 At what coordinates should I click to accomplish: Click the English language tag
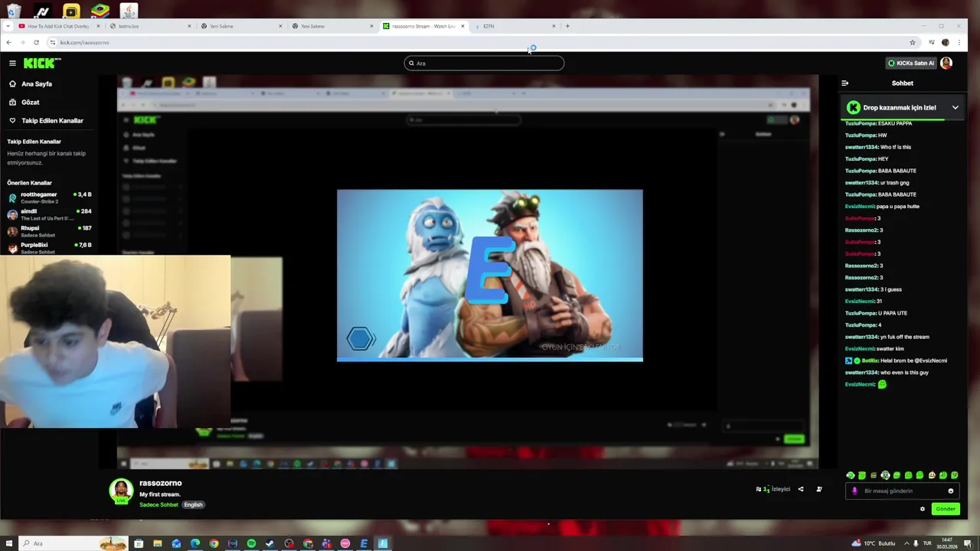[193, 505]
